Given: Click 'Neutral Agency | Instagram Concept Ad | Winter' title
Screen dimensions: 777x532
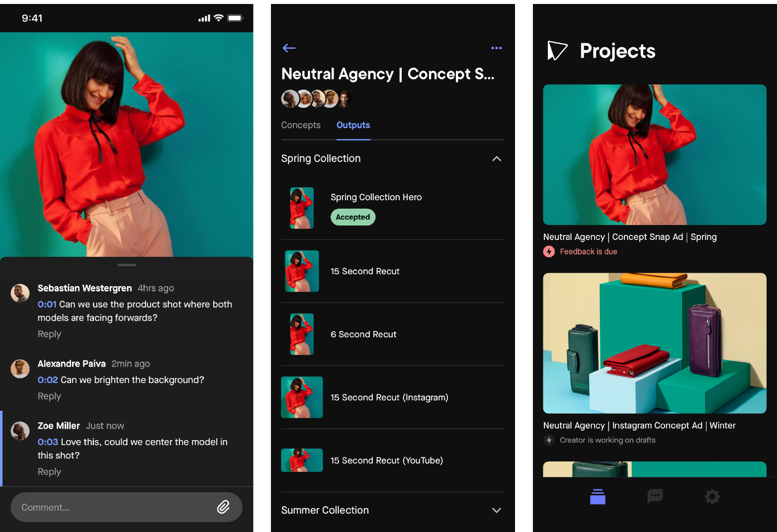Looking at the screenshot, I should tap(639, 426).
